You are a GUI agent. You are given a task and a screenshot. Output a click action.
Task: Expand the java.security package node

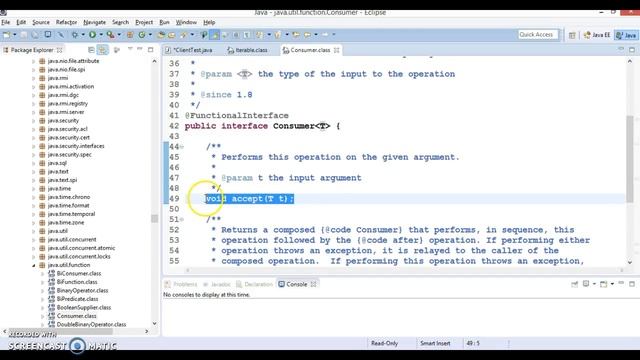(33, 121)
